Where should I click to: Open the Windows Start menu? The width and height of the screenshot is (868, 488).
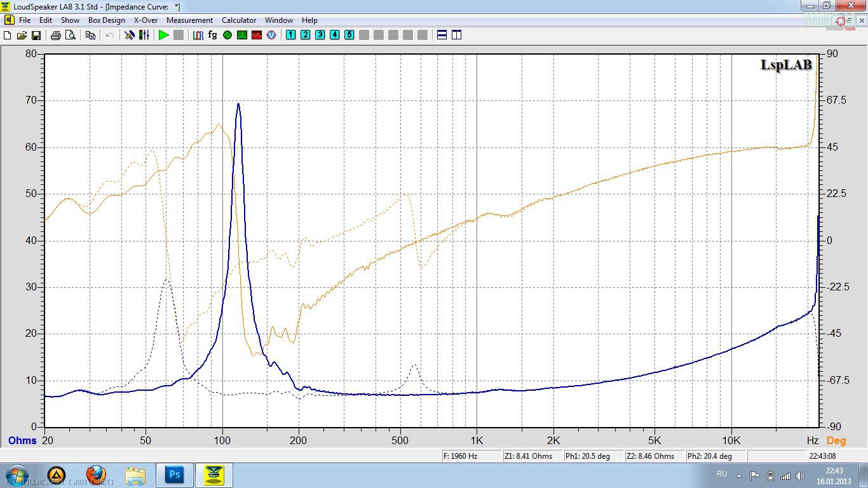tap(17, 475)
